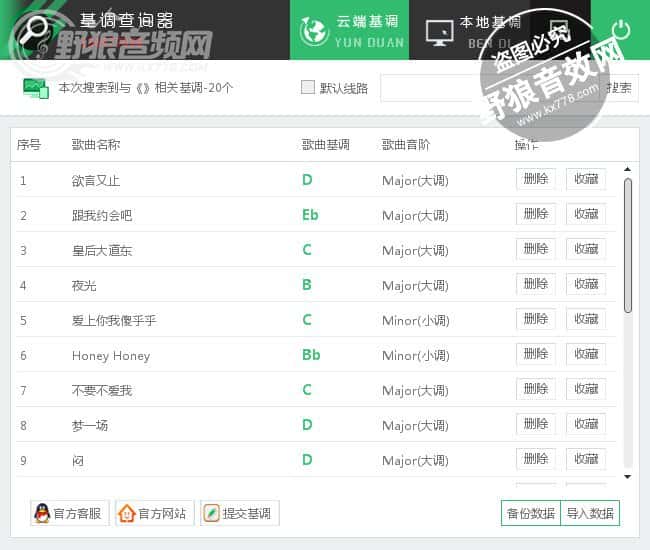This screenshot has height=550, width=650.
Task: Favorite the song 皇后大道东
Action: (x=586, y=249)
